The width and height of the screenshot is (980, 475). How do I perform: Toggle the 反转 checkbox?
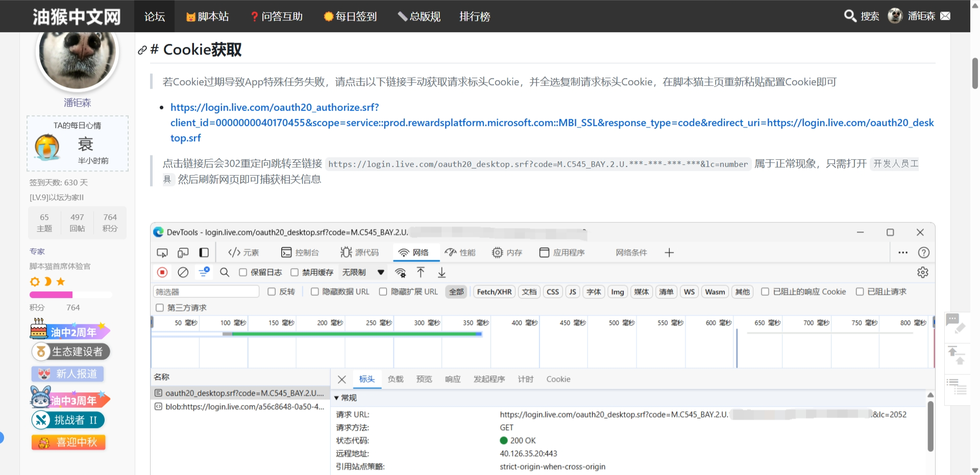tap(272, 292)
